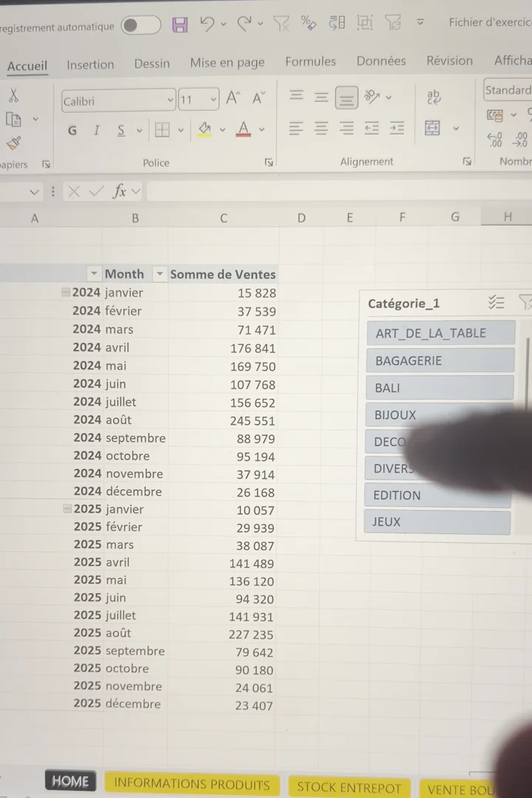Decrease decimal places
The image size is (532, 798).
point(519,140)
